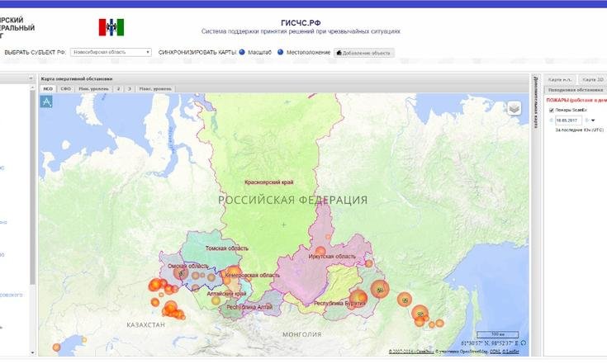Go to the next date arrow icon

point(586,120)
